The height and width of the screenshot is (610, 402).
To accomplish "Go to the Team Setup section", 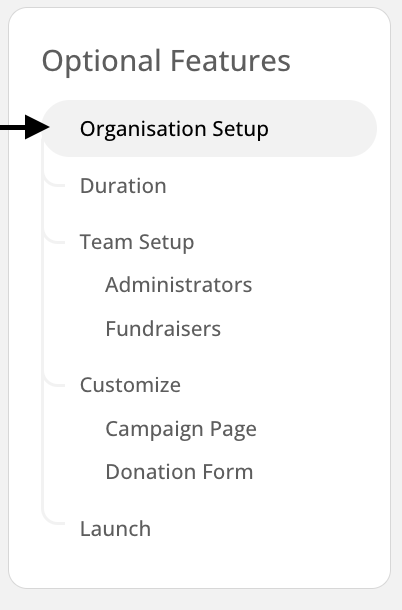I will point(137,242).
